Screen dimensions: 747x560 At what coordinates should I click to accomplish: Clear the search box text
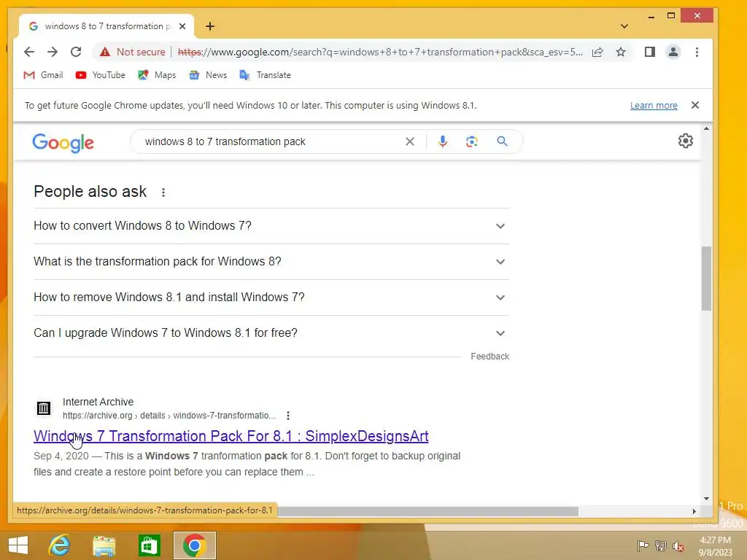[x=410, y=141]
